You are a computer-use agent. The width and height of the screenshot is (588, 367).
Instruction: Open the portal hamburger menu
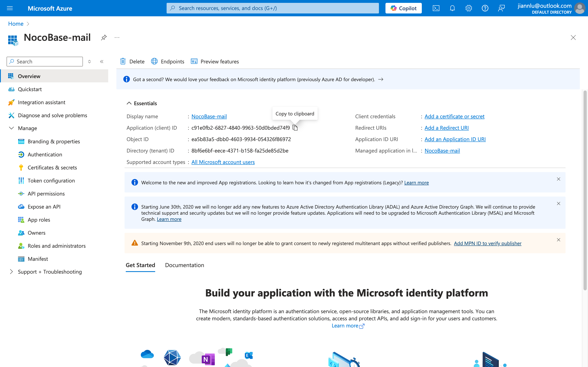coord(10,8)
